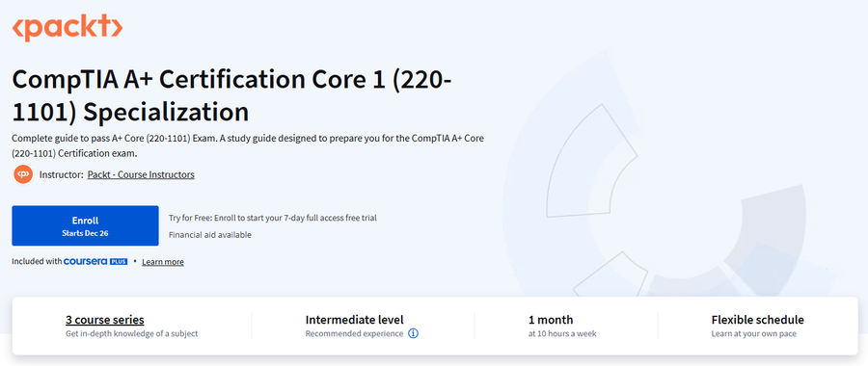Click the Coursera Plus logo badge

click(x=95, y=262)
